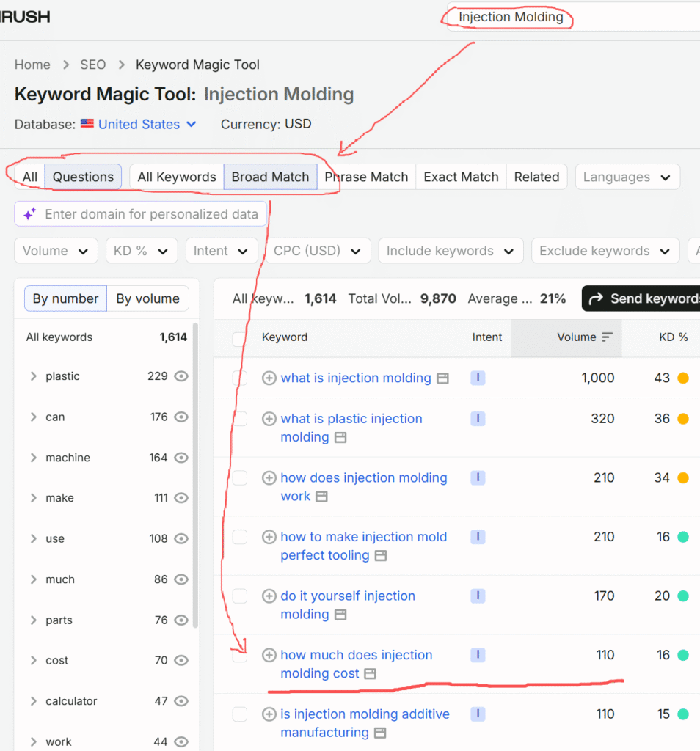Tick the checkbox for 'how does injection molding work'
This screenshot has height=751, width=700.
[239, 477]
